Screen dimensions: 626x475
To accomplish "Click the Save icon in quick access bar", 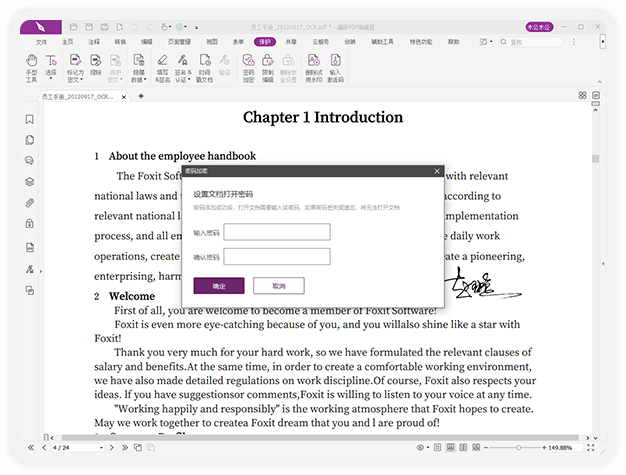I will point(89,27).
